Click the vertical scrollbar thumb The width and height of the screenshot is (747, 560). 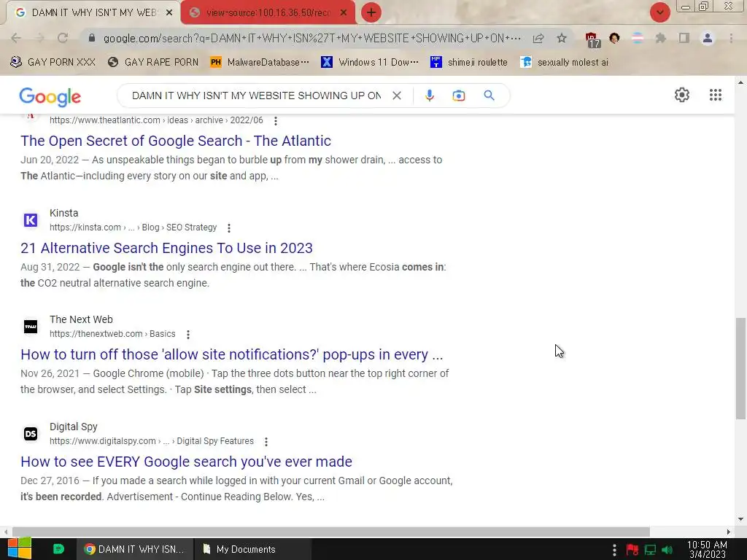click(x=740, y=368)
